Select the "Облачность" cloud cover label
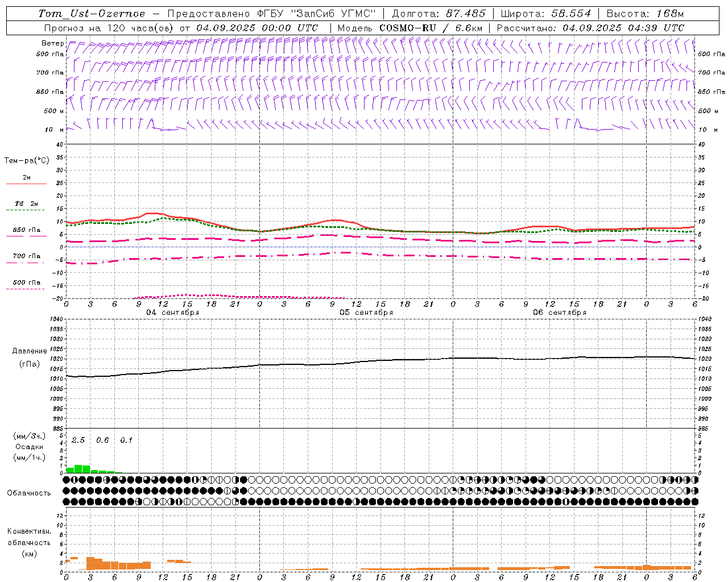 (29, 493)
